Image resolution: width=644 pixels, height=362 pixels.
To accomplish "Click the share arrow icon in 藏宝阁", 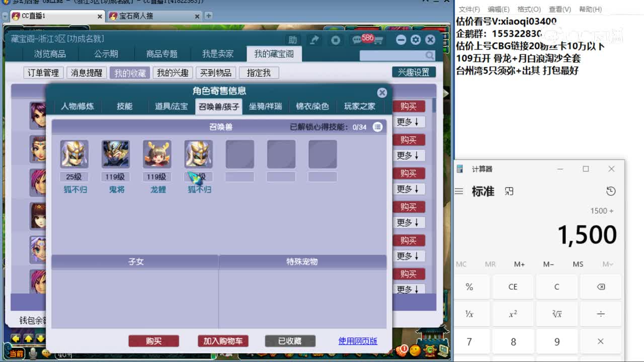I will pyautogui.click(x=314, y=40).
